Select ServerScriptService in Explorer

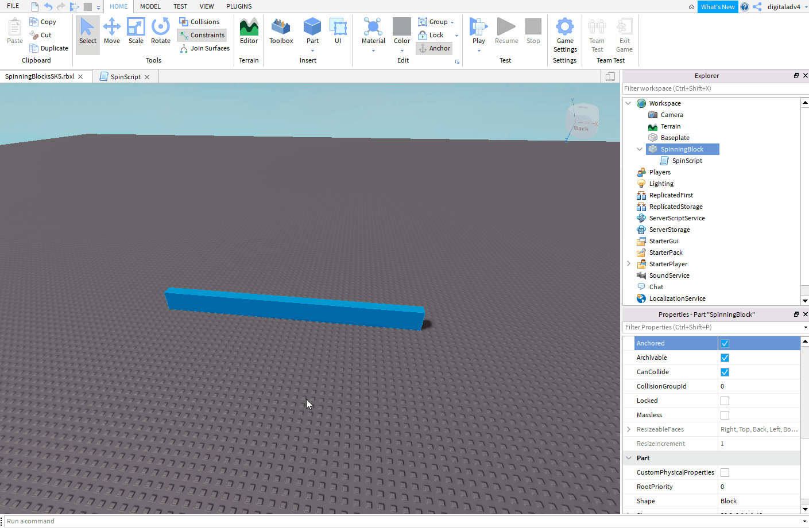pyautogui.click(x=677, y=218)
